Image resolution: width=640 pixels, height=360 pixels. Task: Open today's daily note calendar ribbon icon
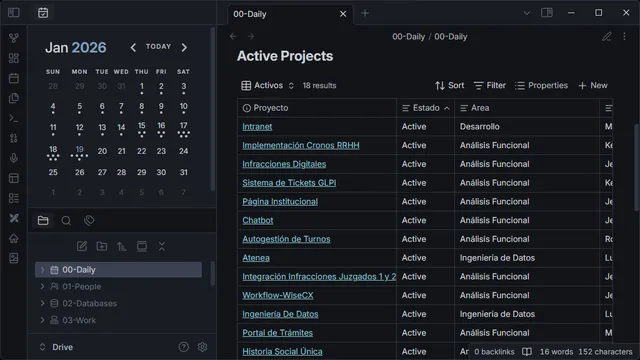[14, 78]
